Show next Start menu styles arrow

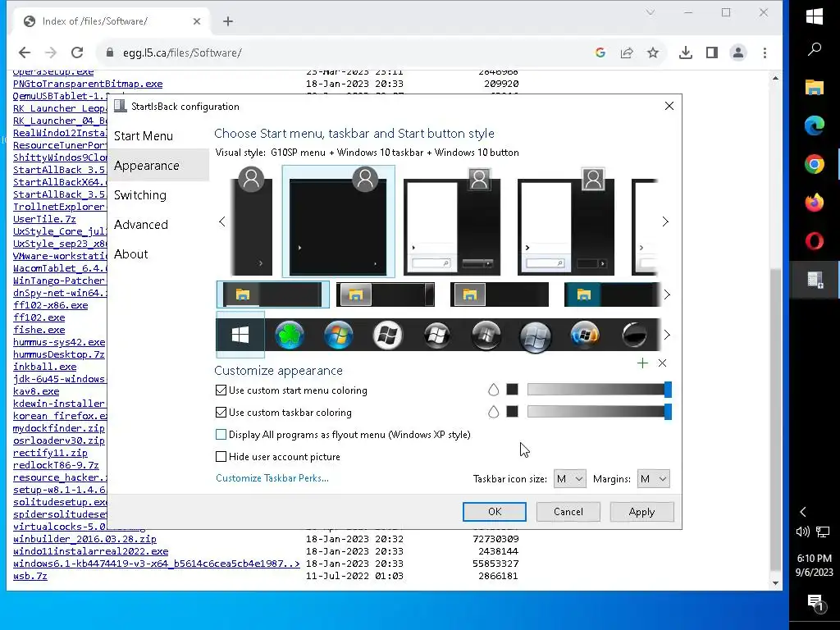[665, 221]
